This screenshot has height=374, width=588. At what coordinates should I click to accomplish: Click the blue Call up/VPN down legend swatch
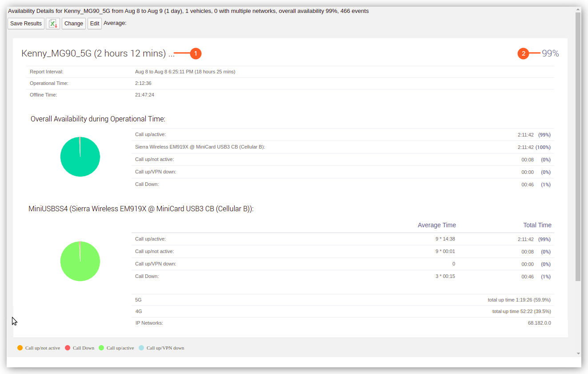pos(141,348)
